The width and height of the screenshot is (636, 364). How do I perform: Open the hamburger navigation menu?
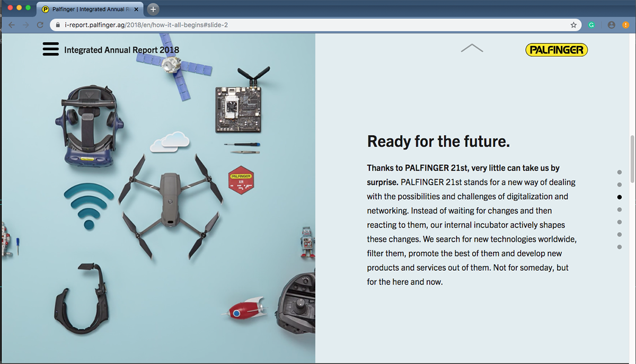[50, 49]
